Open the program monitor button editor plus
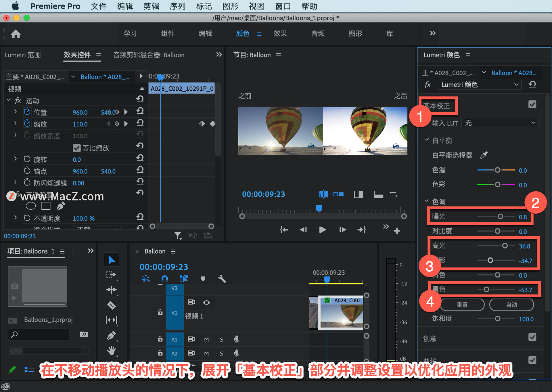The height and width of the screenshot is (392, 552). pyautogui.click(x=397, y=231)
